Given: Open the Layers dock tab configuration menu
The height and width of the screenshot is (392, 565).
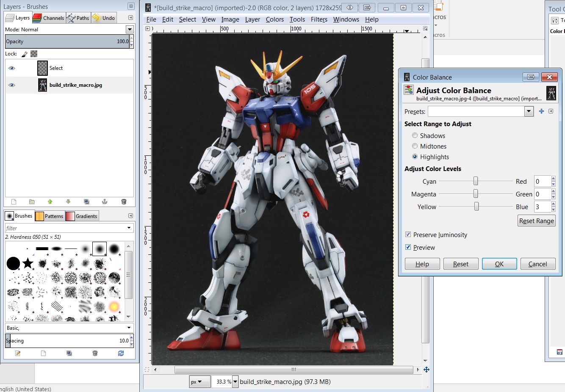Looking at the screenshot, I should point(130,18).
